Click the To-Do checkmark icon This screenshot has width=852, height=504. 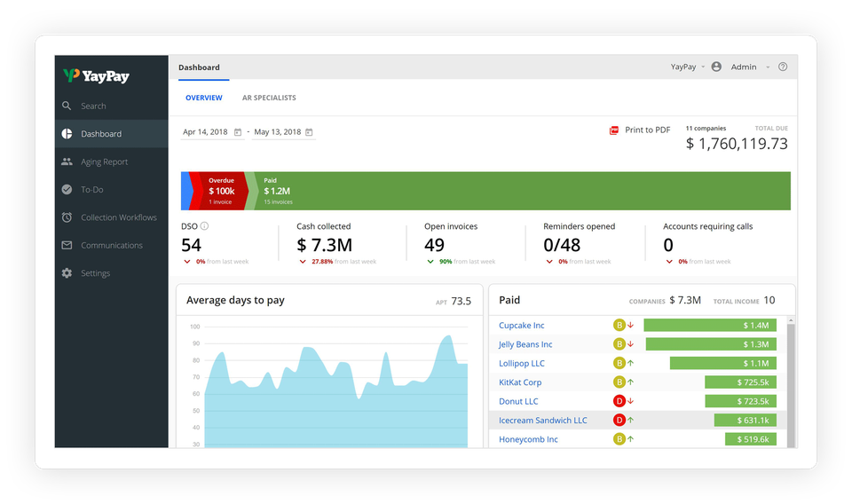(x=67, y=189)
